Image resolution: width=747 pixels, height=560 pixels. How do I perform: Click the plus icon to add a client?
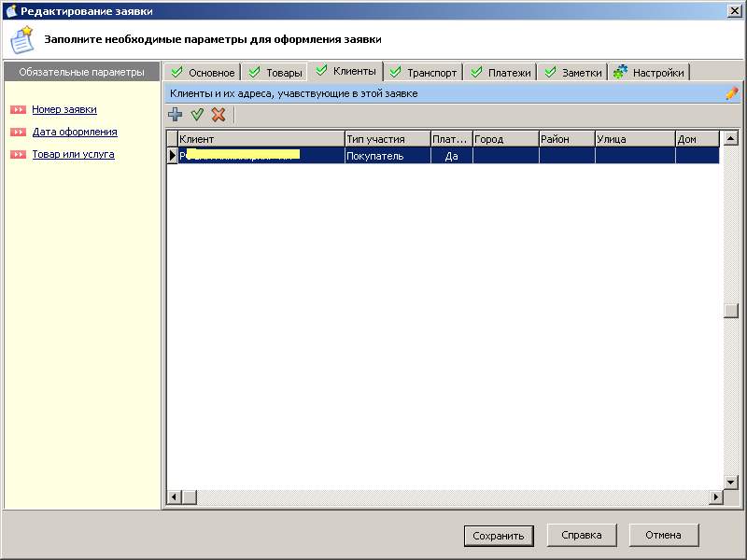[x=175, y=115]
